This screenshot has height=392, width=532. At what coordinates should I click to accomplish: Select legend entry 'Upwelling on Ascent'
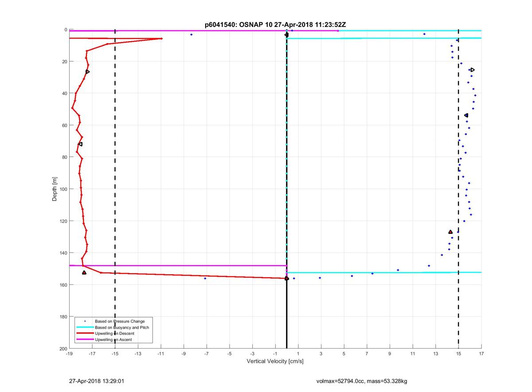(113, 340)
